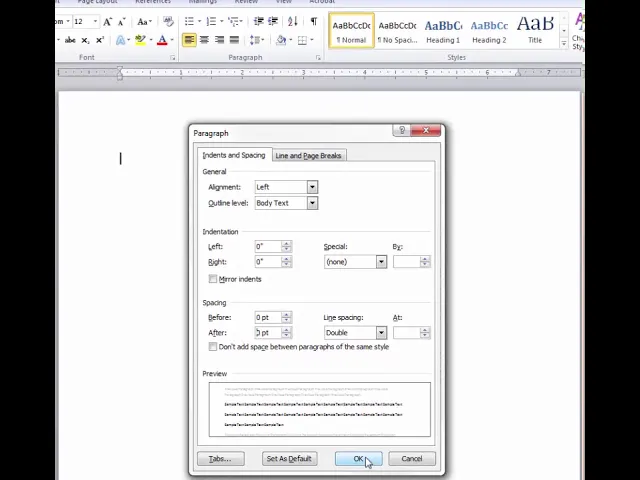Click the dialog Help question mark button

click(402, 130)
